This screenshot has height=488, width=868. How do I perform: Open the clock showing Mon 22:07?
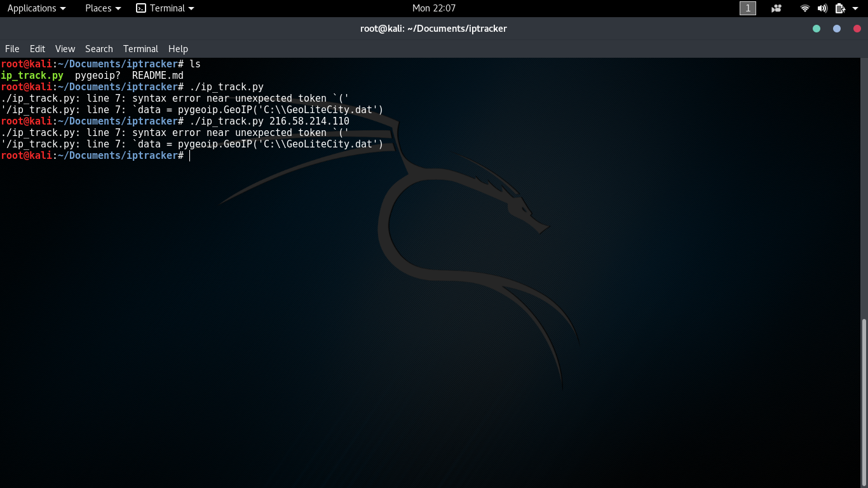click(434, 8)
